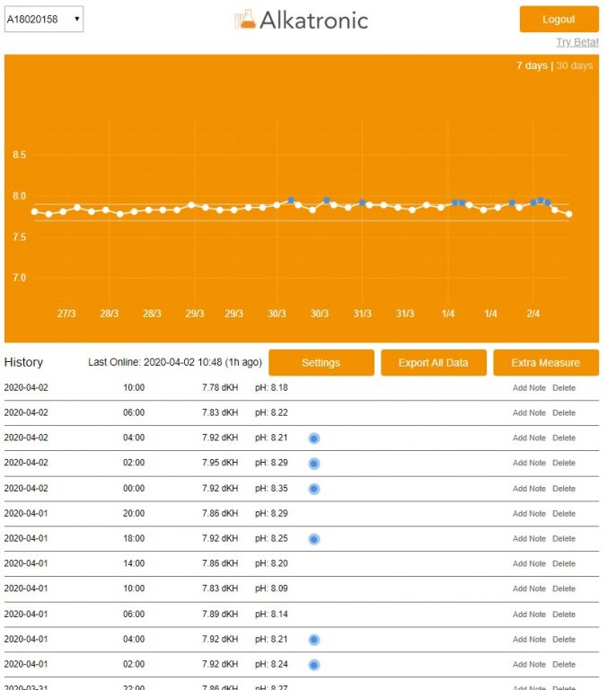Click blue dot icon on 2020-04-02 02:00 row

click(x=314, y=464)
